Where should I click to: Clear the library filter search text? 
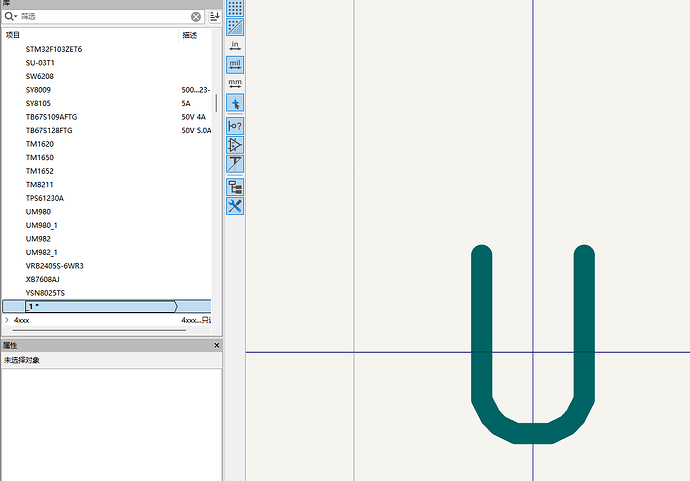[x=196, y=17]
